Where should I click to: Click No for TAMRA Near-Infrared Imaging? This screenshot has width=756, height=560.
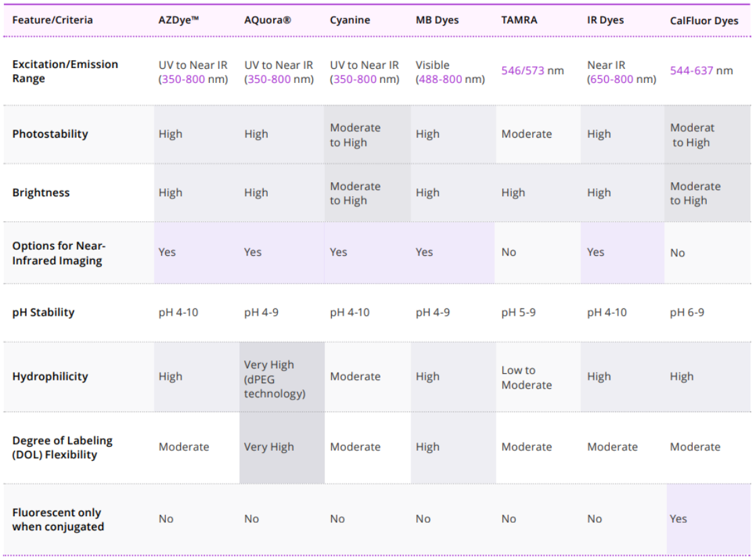coord(508,252)
